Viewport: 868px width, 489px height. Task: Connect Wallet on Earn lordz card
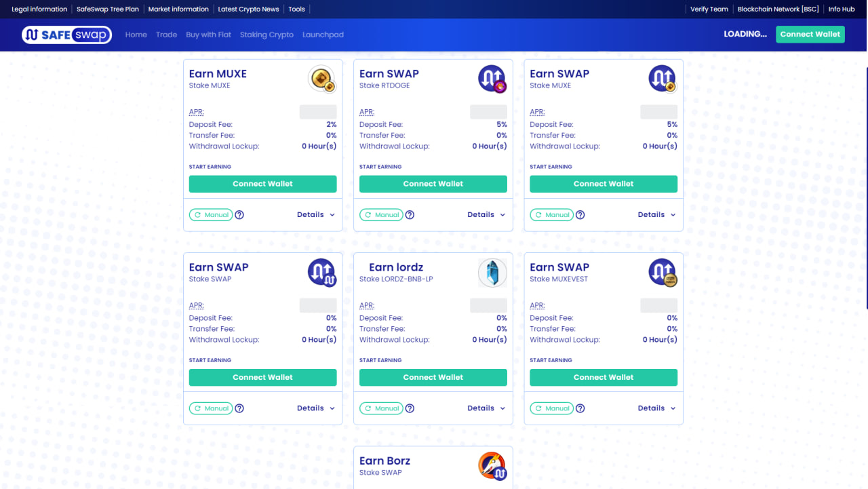click(x=433, y=377)
